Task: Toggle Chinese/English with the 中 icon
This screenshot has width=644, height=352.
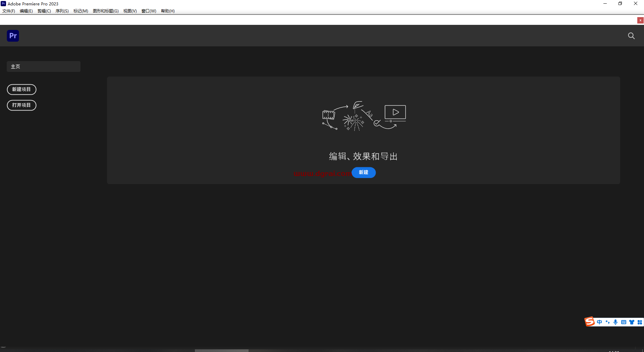Action: click(600, 322)
